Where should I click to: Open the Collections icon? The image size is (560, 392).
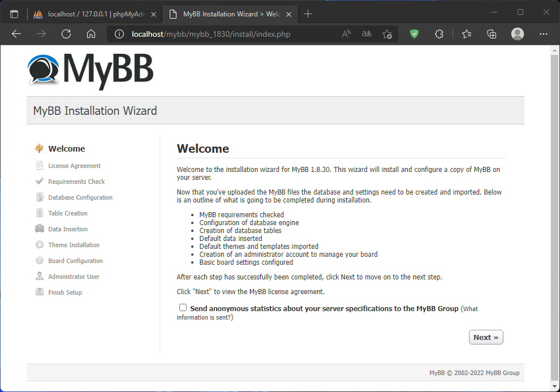(x=492, y=34)
